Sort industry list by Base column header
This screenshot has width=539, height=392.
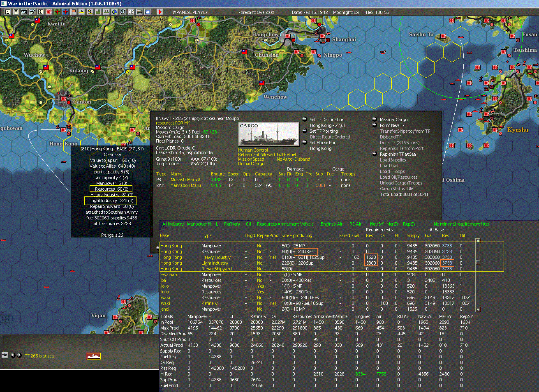[x=164, y=235]
